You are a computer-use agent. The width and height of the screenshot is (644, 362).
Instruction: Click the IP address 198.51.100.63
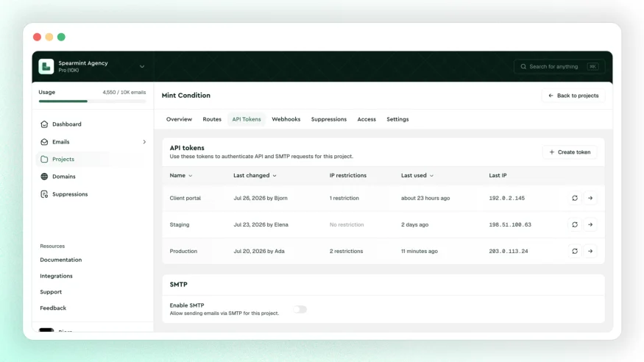(510, 225)
